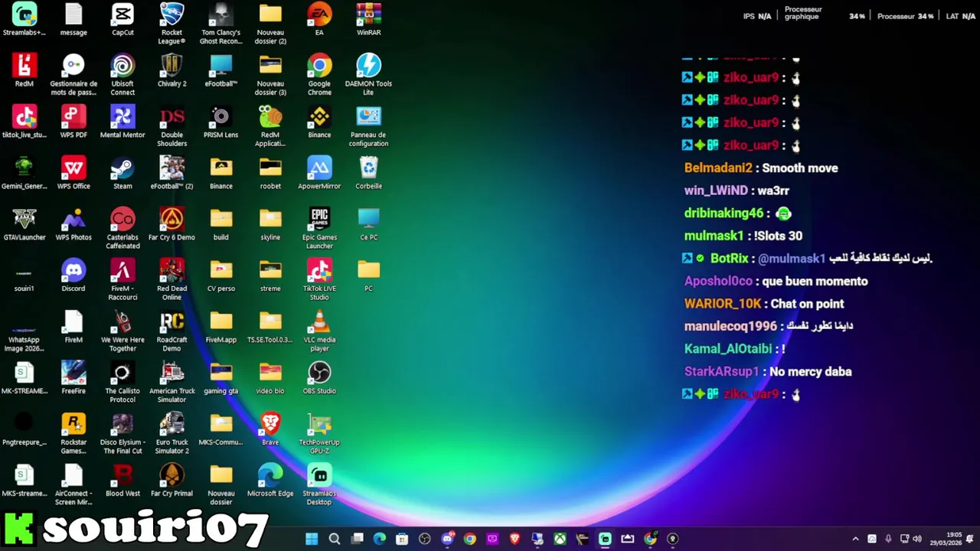Open Euro Truck Simulator 2 shortcut
The width and height of the screenshot is (980, 551).
point(171,434)
